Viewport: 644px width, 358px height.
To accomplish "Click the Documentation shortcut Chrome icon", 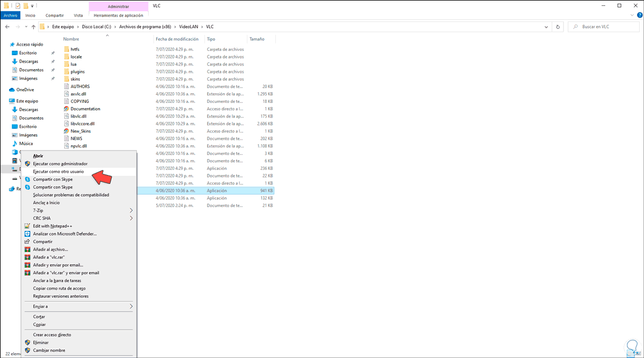I will tap(67, 109).
